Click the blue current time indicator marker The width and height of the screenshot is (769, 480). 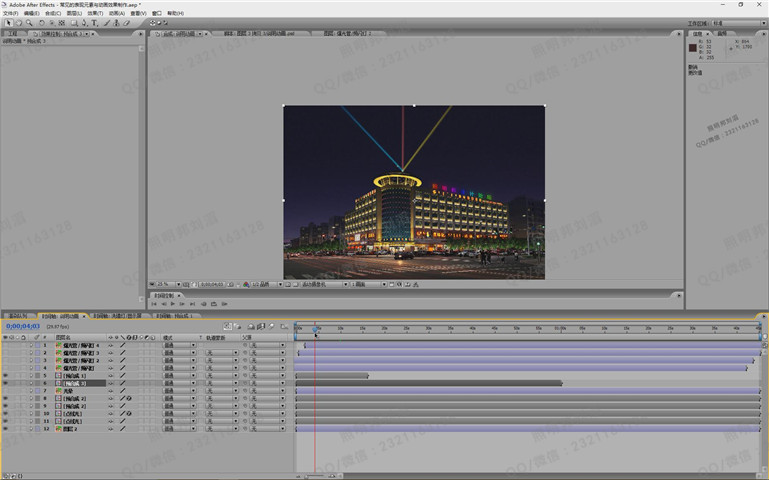315,329
